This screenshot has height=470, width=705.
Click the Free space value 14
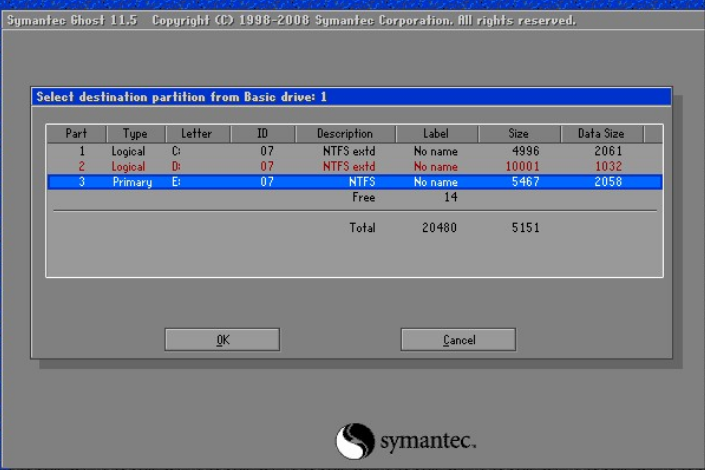coord(451,197)
